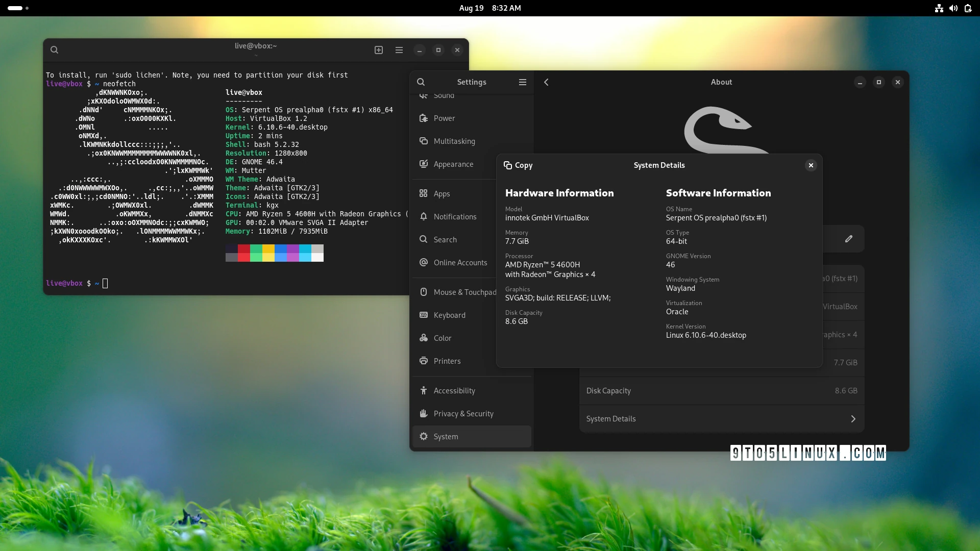The height and width of the screenshot is (551, 980).
Task: Select Sound in the Settings sidebar
Action: point(444,96)
